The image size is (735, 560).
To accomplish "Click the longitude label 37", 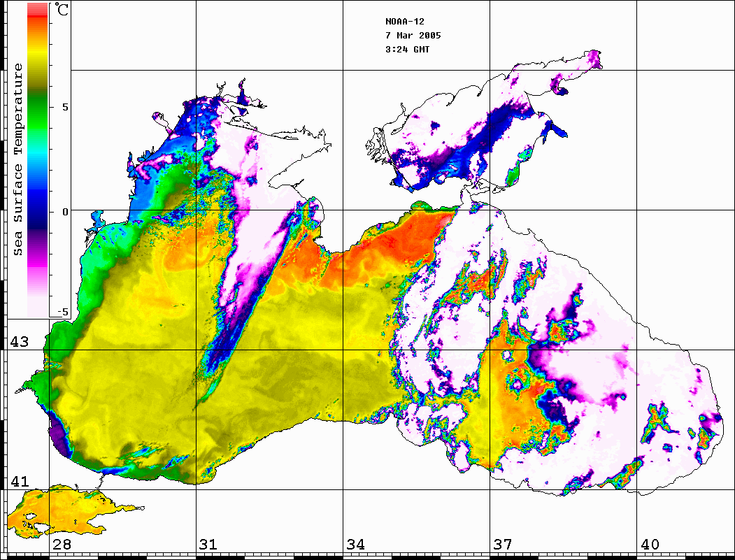I will 503,544.
